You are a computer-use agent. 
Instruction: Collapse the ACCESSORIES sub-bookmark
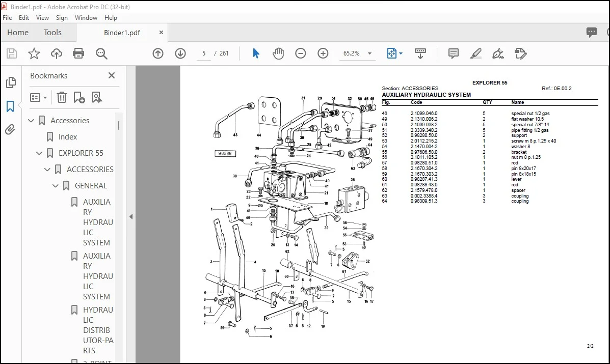point(47,170)
